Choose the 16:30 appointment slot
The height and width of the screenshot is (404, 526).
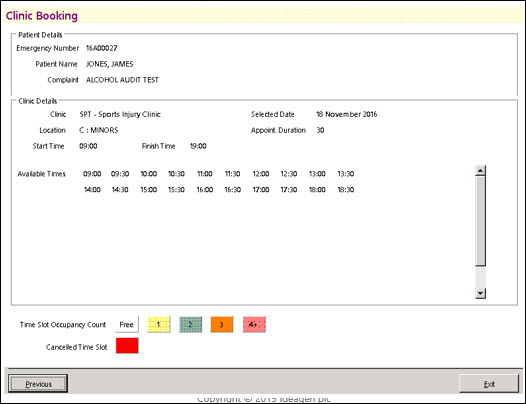pos(233,190)
